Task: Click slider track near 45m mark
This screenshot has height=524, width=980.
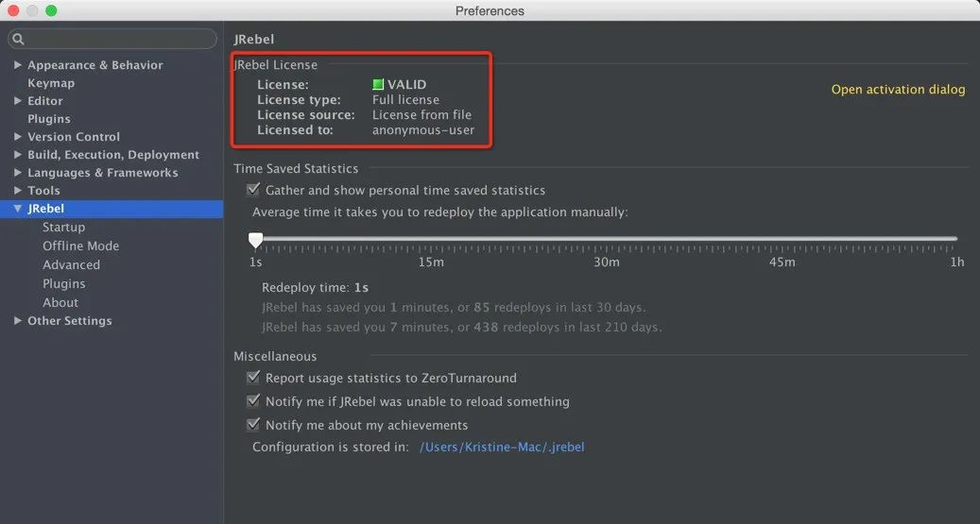Action: tap(782, 239)
